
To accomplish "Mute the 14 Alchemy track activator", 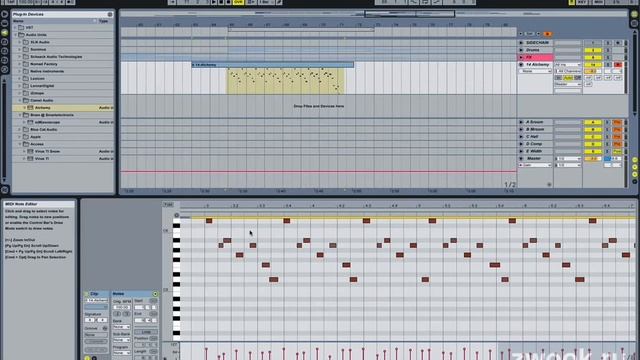I will [592, 65].
